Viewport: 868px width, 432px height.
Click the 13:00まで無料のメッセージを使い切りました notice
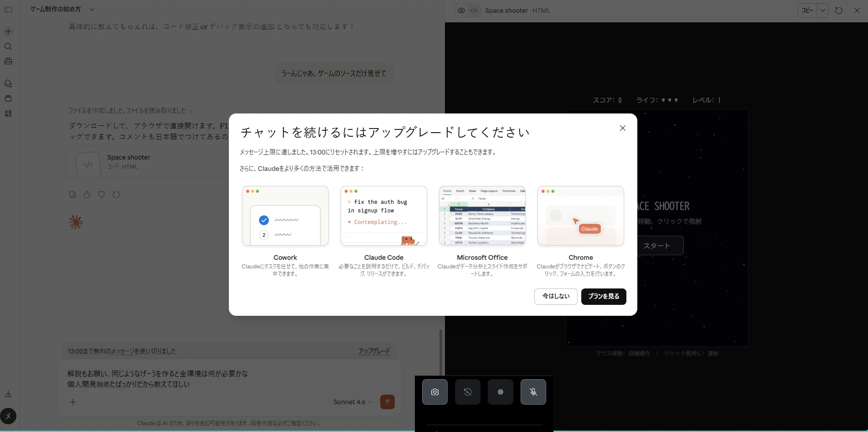[x=122, y=351]
